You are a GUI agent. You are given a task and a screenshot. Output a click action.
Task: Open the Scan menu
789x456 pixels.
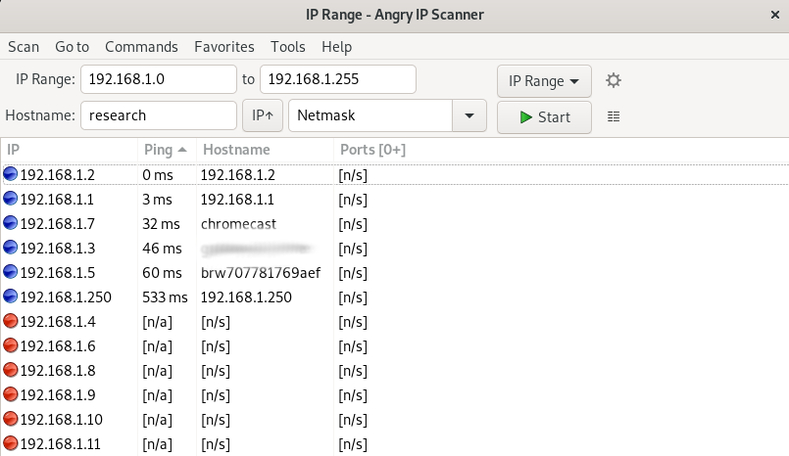23,47
